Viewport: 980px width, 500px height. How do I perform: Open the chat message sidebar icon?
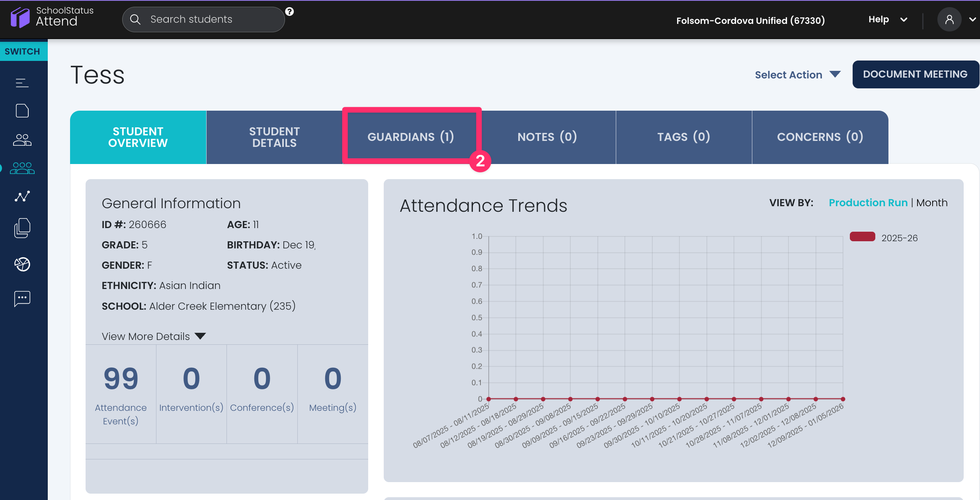pyautogui.click(x=22, y=298)
